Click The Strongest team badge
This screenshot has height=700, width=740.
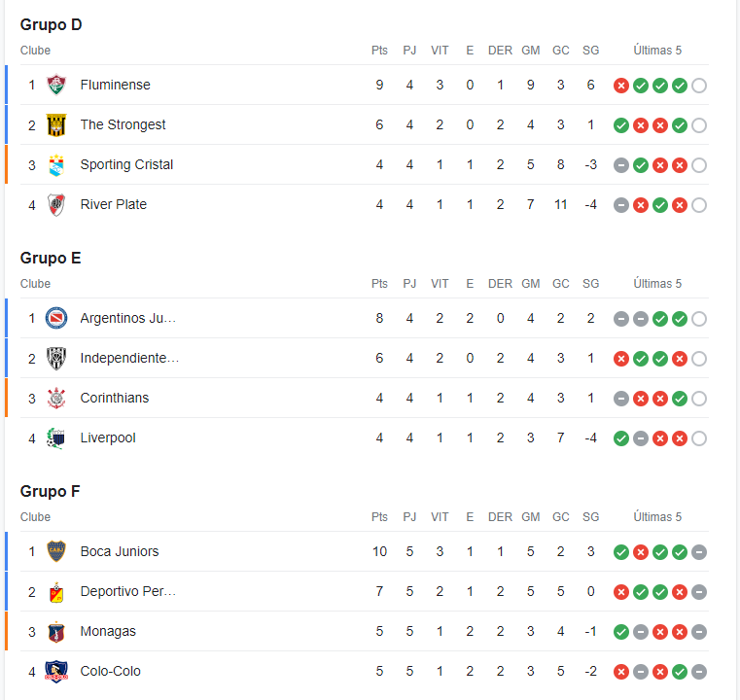pos(56,125)
